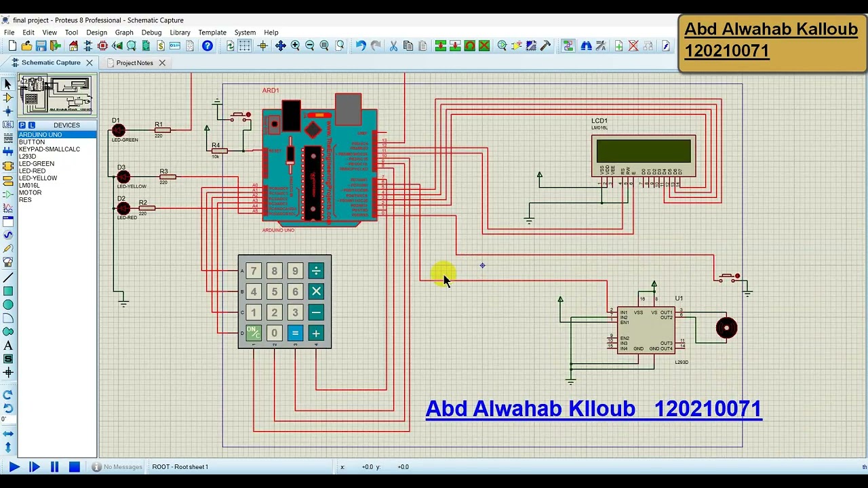Click the Copy to clipboard icon

[408, 46]
